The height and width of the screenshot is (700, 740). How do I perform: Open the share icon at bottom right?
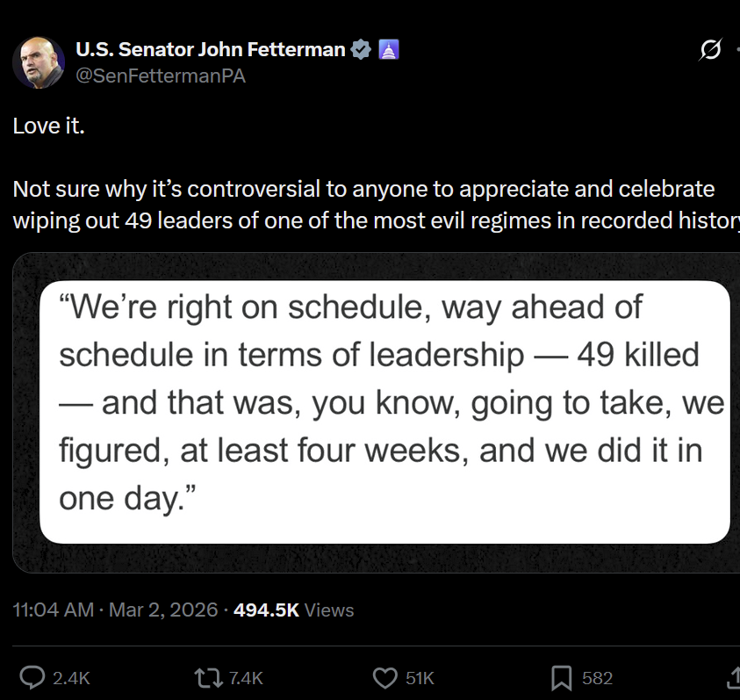pyautogui.click(x=734, y=677)
